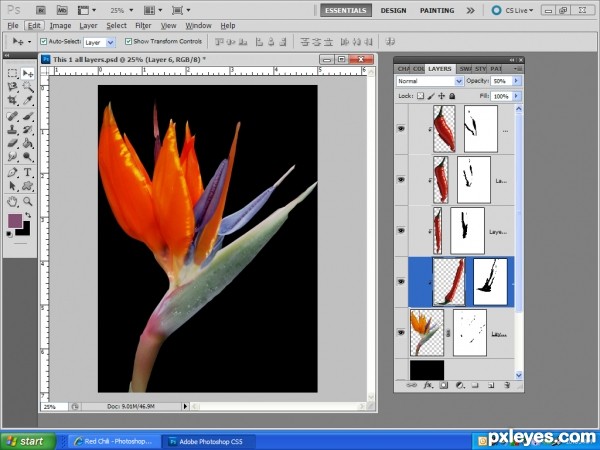
Task: Switch to Design workspace
Action: (393, 10)
